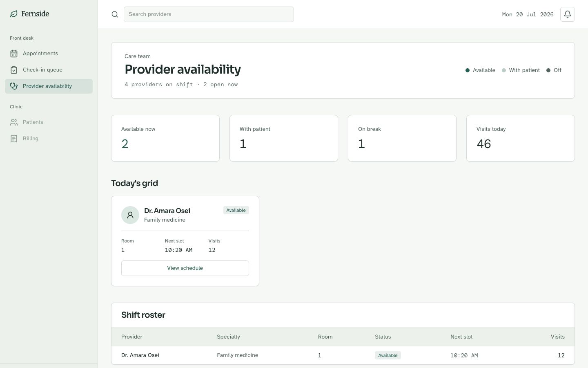
Task: Click the On break stat card
Action: point(402,138)
